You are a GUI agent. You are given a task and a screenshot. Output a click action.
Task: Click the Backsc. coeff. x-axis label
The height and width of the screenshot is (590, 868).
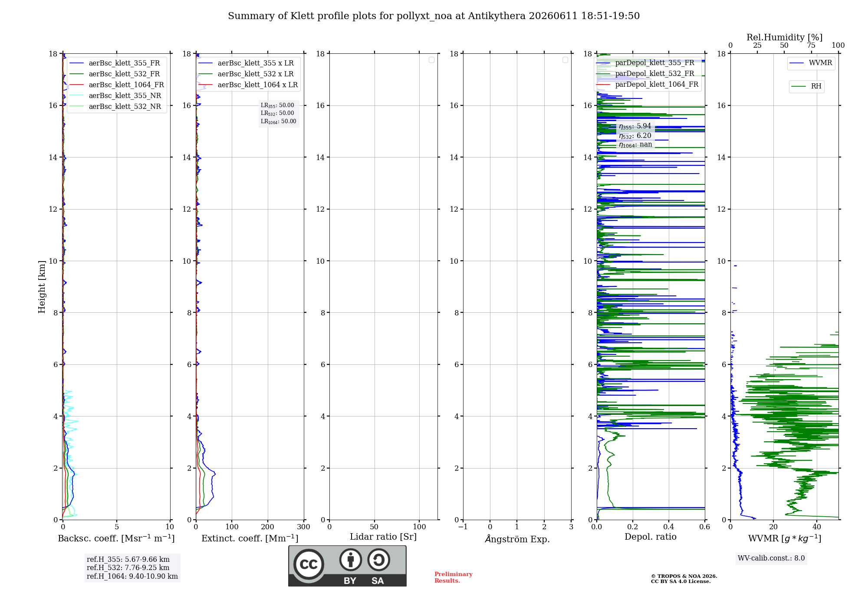pos(116,538)
